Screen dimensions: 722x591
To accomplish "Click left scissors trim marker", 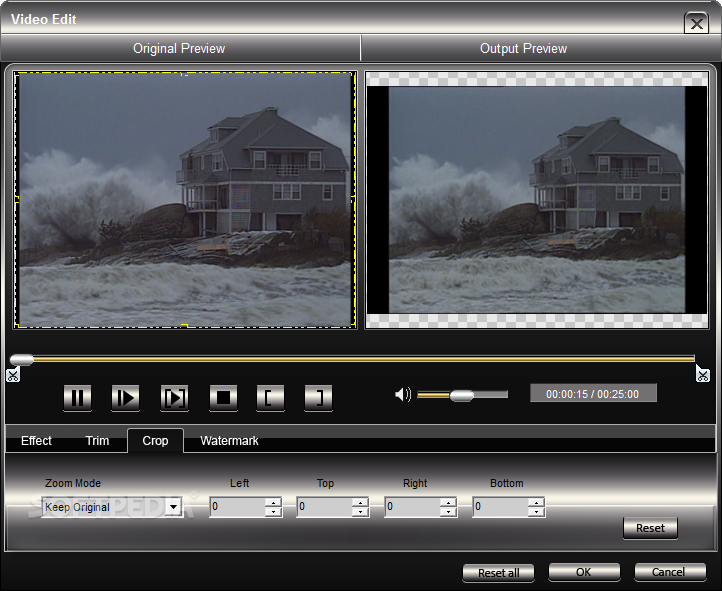I will coord(13,375).
